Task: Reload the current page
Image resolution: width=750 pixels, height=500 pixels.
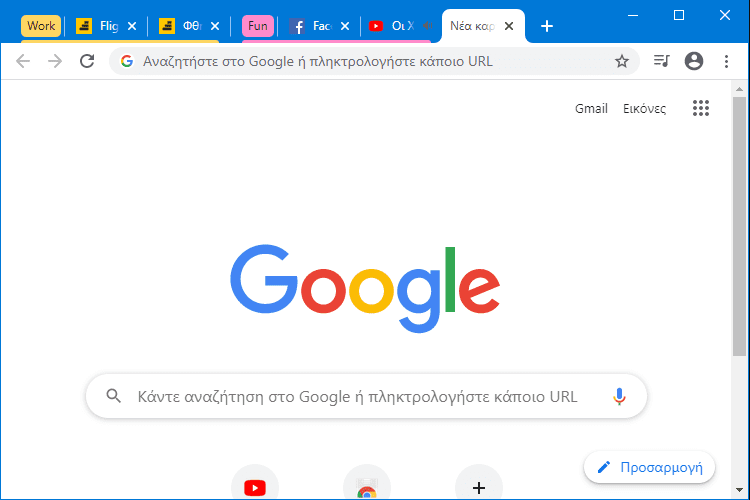Action: point(87,61)
